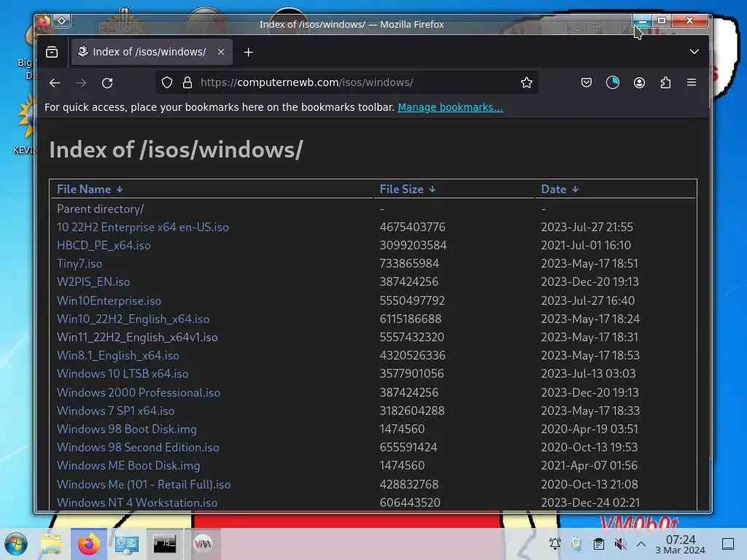Download Win10Enterprise.iso
The image size is (747, 560).
109,301
